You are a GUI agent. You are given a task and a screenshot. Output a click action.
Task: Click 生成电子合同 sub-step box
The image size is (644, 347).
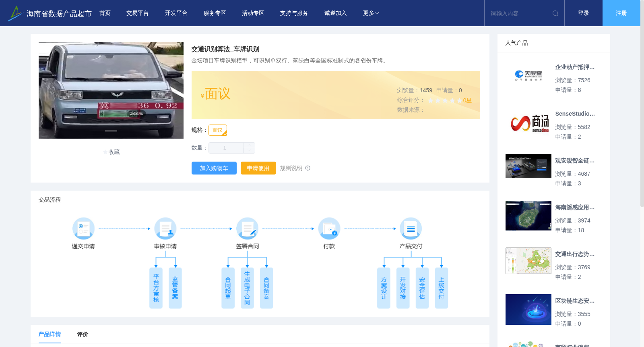click(247, 288)
